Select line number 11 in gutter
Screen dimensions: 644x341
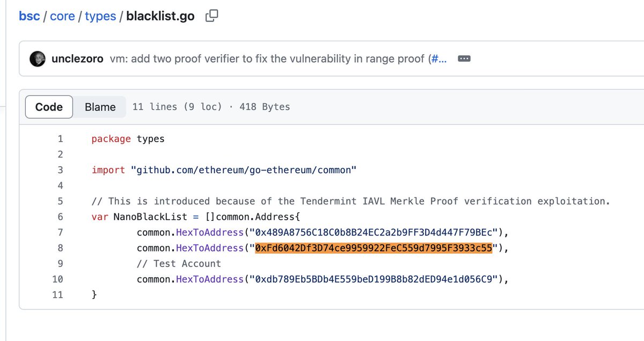point(57,294)
